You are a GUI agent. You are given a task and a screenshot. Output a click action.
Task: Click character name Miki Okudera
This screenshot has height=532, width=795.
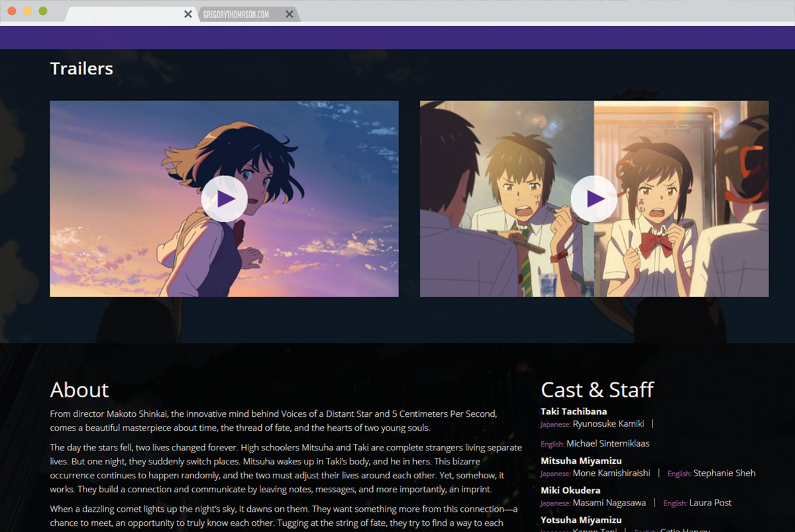point(570,490)
